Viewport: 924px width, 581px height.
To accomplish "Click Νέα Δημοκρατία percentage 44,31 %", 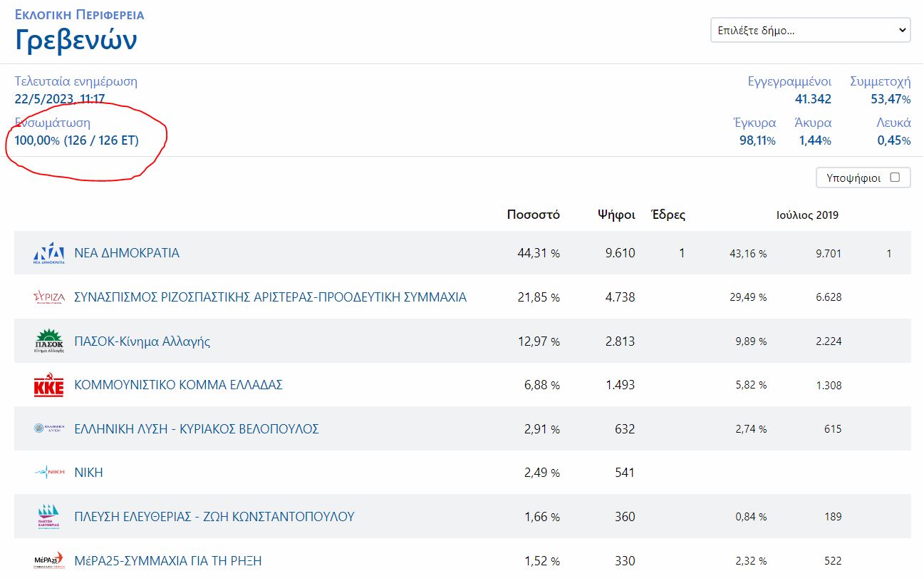I will (x=539, y=253).
